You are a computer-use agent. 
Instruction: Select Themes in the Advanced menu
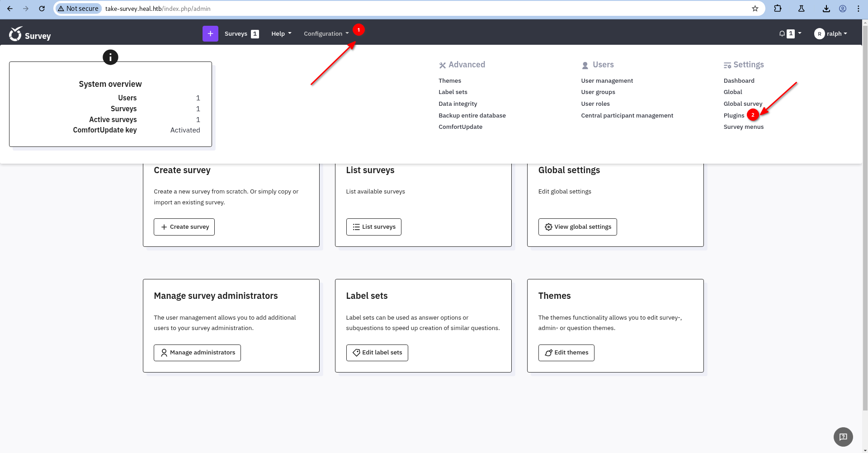pos(450,80)
